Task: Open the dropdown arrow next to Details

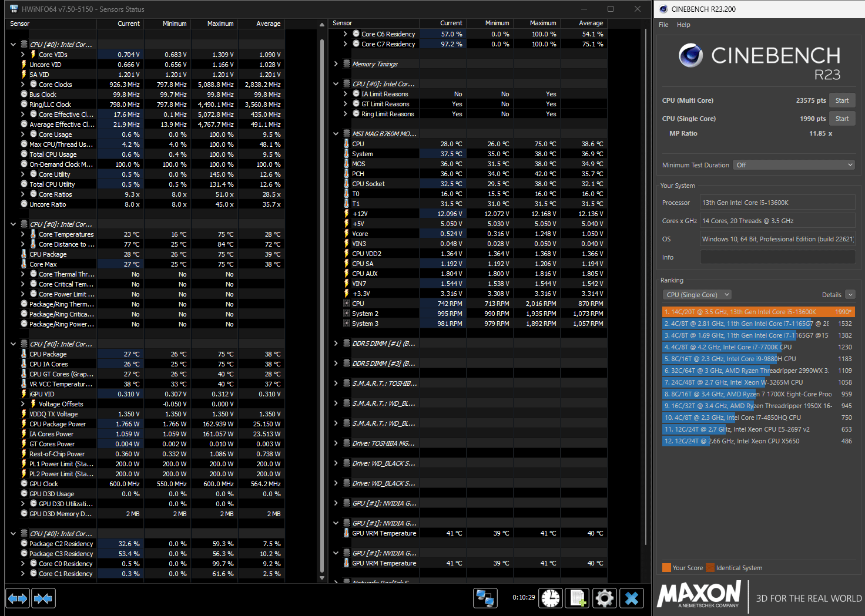Action: (850, 295)
